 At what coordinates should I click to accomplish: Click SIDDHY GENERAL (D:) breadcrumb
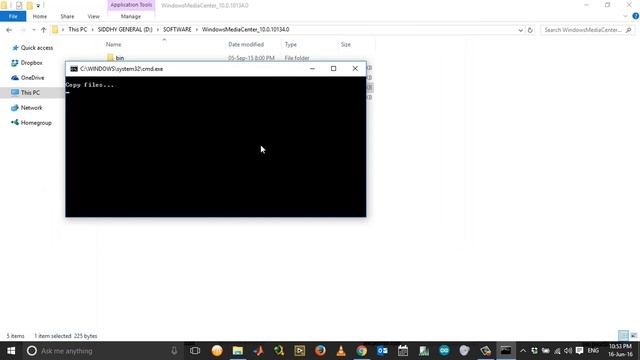[x=125, y=29]
